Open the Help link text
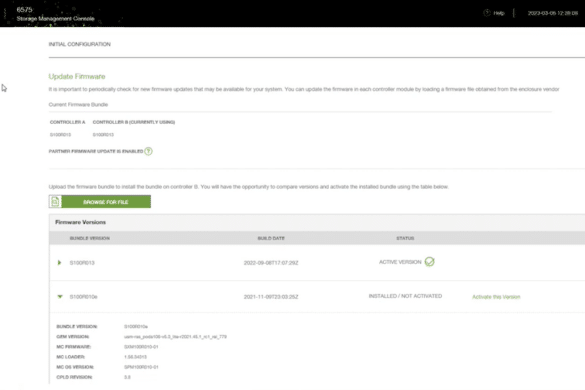The image size is (585, 390). coord(498,13)
